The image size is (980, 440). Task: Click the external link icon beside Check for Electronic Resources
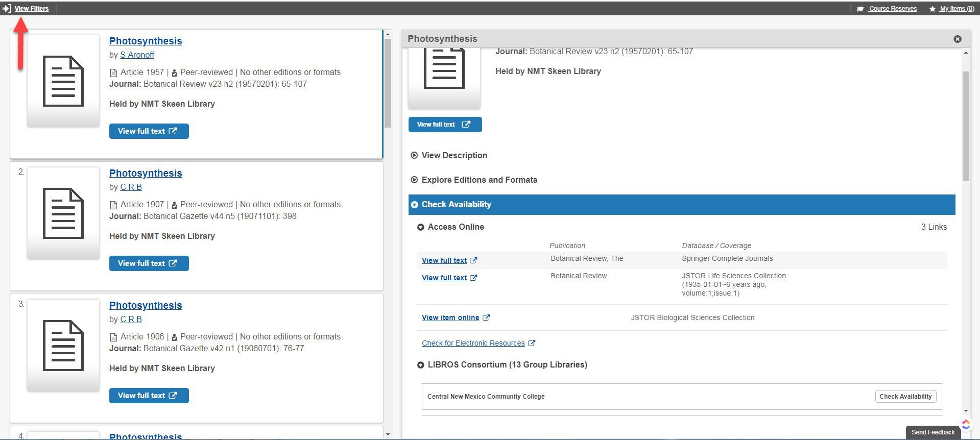[532, 343]
